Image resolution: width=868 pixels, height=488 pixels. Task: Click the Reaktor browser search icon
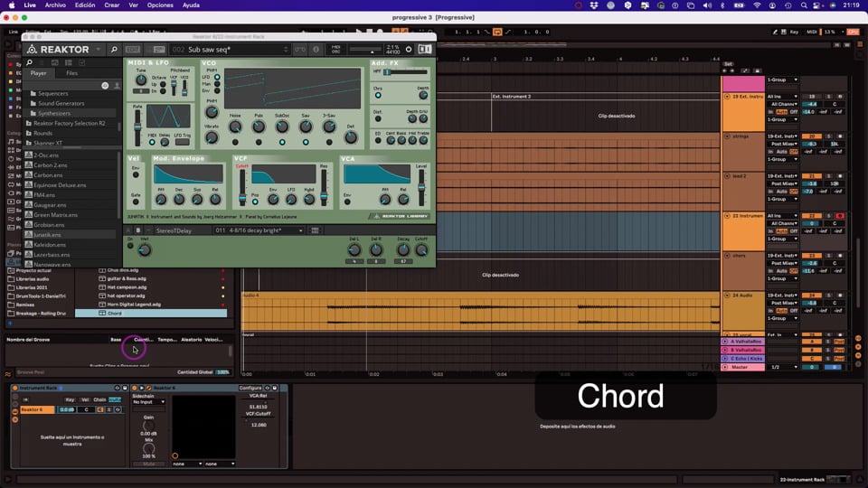pos(29,62)
